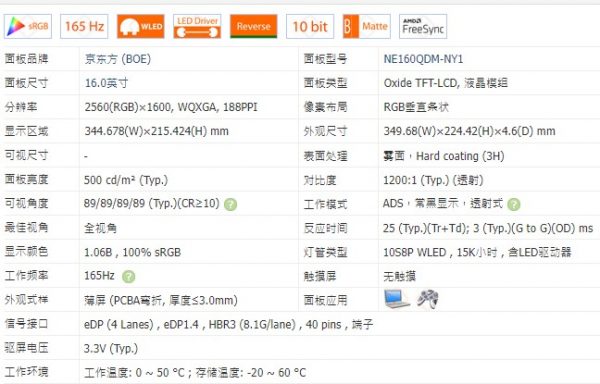Select the 500 cd/m² brightness value

[x=126, y=180]
